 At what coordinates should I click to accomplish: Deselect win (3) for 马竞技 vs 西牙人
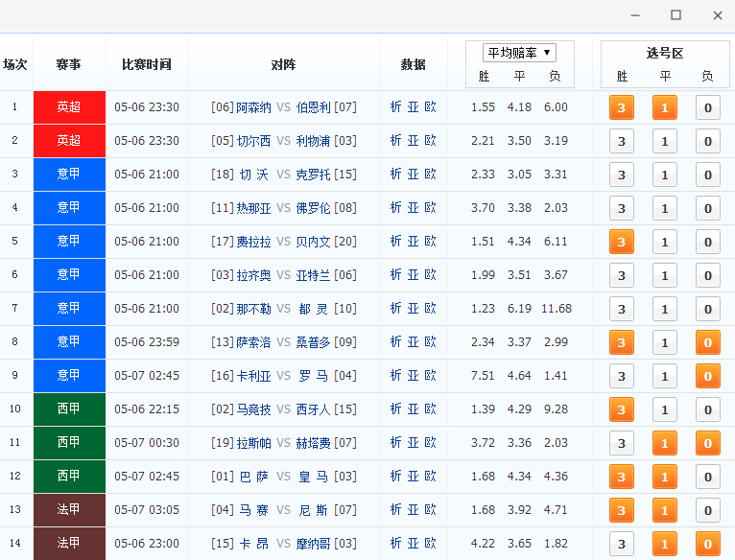point(622,409)
